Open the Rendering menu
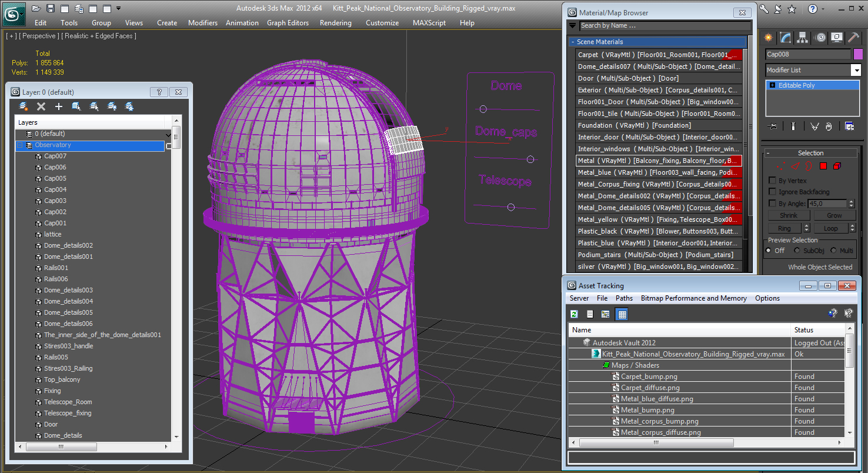 point(336,22)
